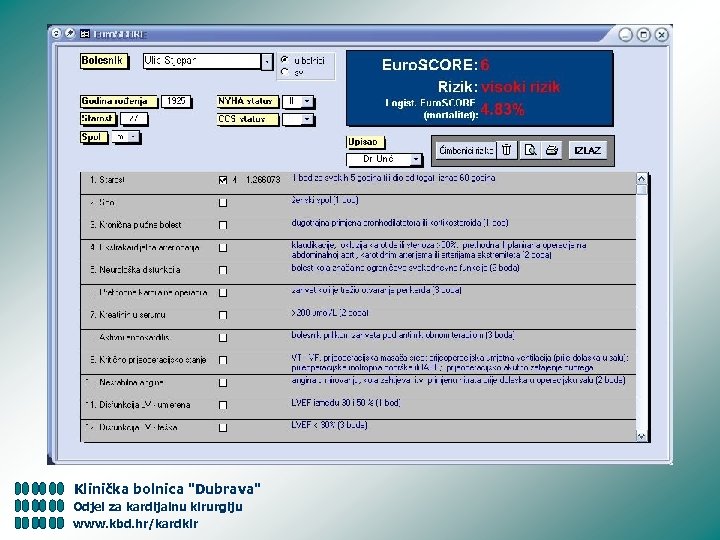
Task: Click the scroll up arrow of the risk factor list
Action: coord(641,179)
